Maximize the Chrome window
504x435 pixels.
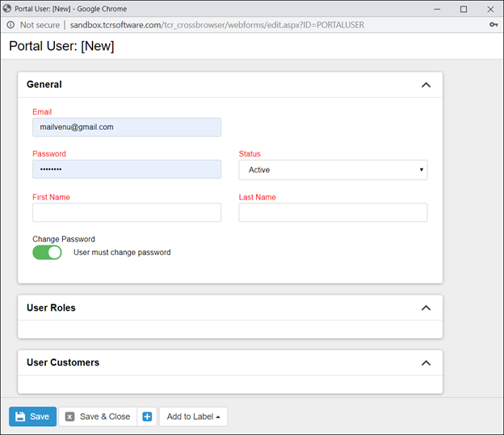pyautogui.click(x=464, y=9)
